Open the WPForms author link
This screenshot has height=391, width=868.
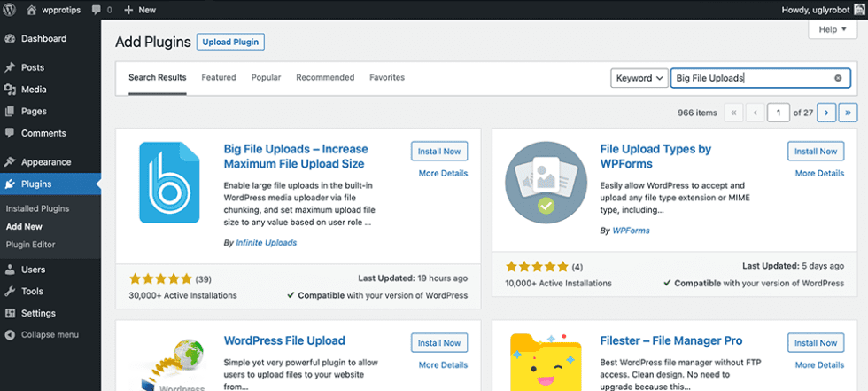[631, 231]
